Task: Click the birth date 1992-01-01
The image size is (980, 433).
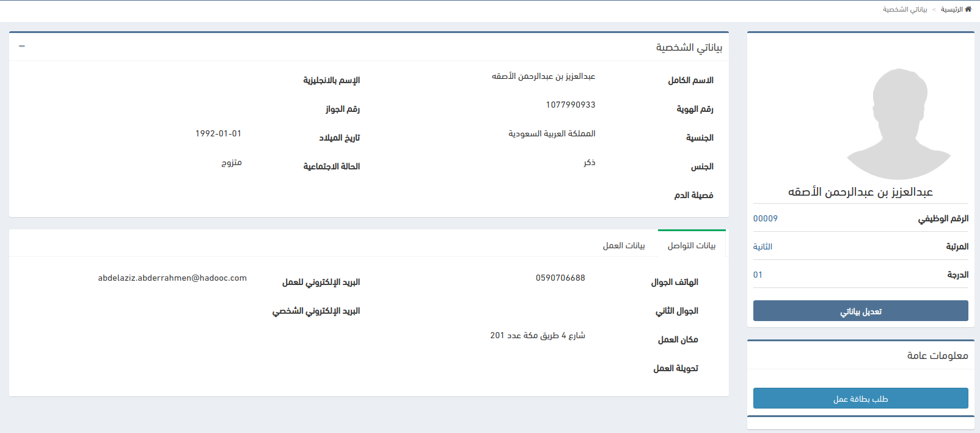Action: tap(218, 133)
